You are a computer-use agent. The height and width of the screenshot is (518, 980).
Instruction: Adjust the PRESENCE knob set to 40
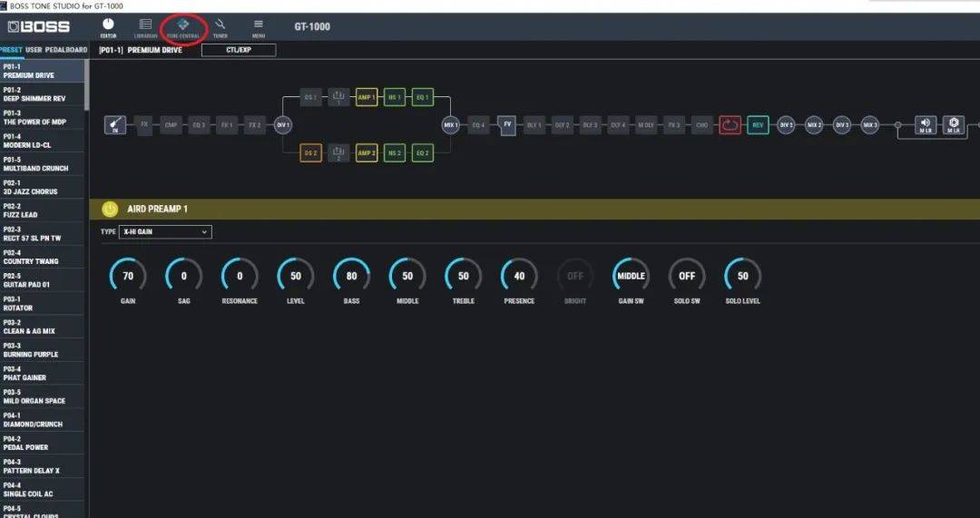coord(519,276)
